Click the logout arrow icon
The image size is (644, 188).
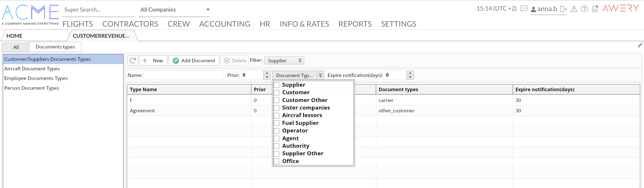coord(563,9)
